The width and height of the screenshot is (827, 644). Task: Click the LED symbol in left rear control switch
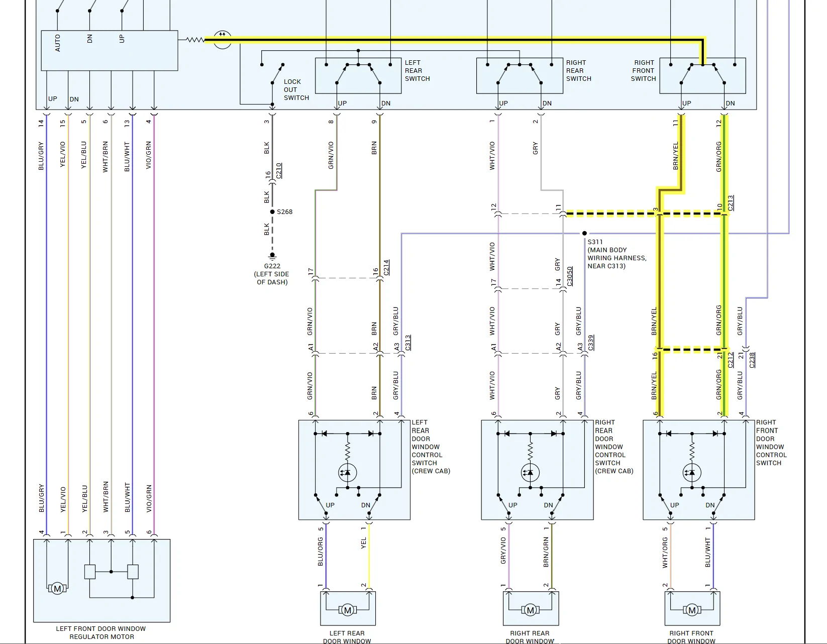(x=347, y=473)
